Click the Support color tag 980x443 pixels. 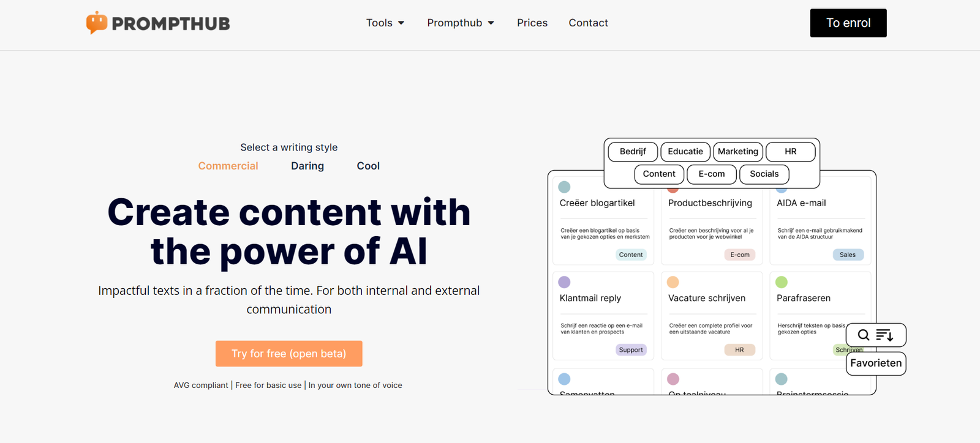tap(631, 350)
